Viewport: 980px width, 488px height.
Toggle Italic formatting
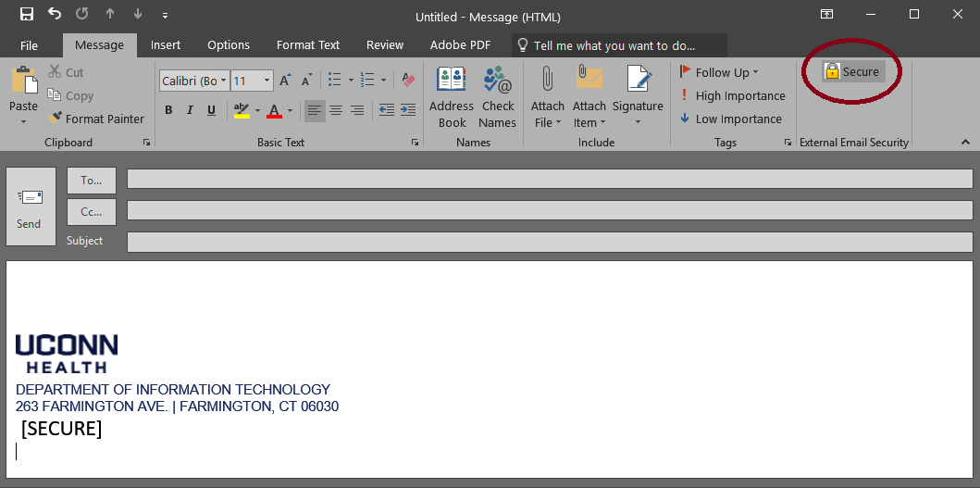tap(190, 111)
